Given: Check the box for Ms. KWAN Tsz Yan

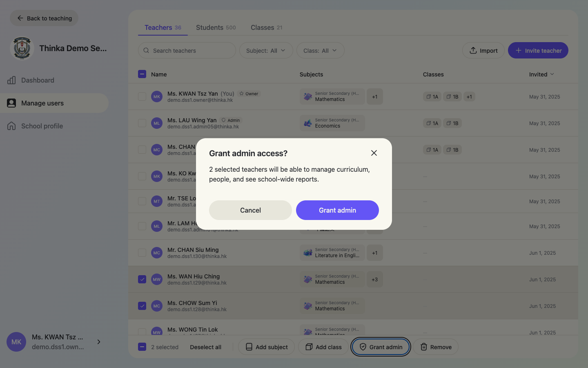Looking at the screenshot, I should click(142, 96).
